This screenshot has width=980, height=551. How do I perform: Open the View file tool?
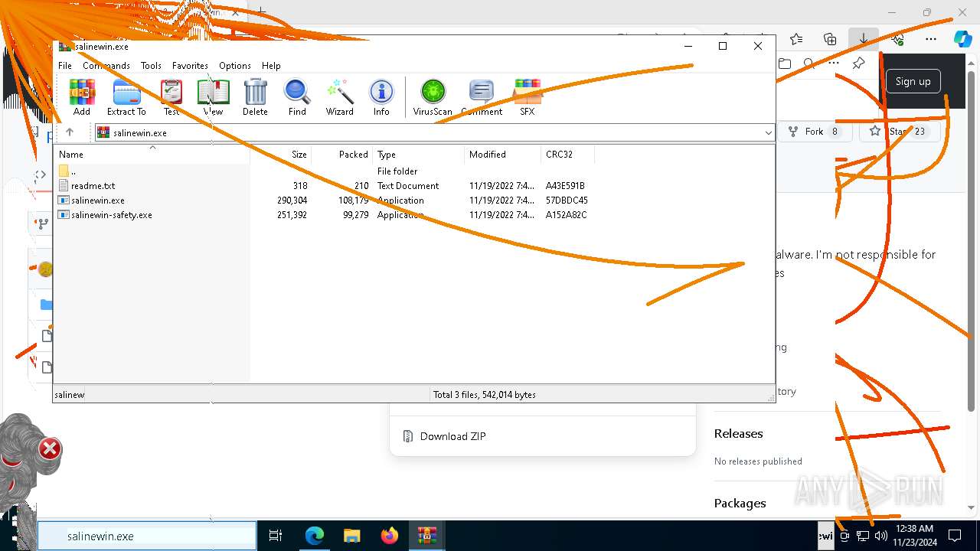click(213, 97)
